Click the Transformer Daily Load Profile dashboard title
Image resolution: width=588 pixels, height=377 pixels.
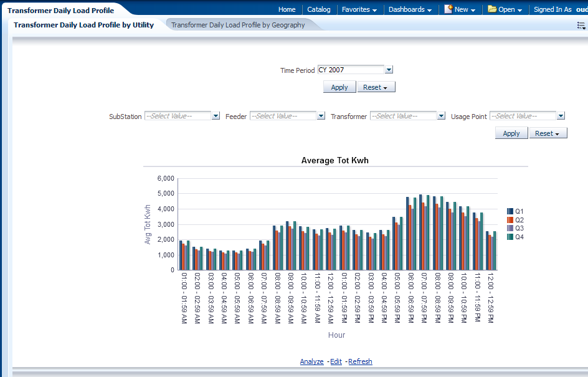pos(61,11)
